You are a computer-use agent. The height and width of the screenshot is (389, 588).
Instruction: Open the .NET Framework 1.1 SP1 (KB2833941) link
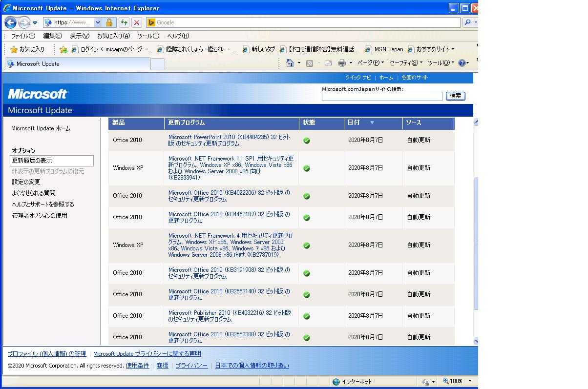point(231,168)
